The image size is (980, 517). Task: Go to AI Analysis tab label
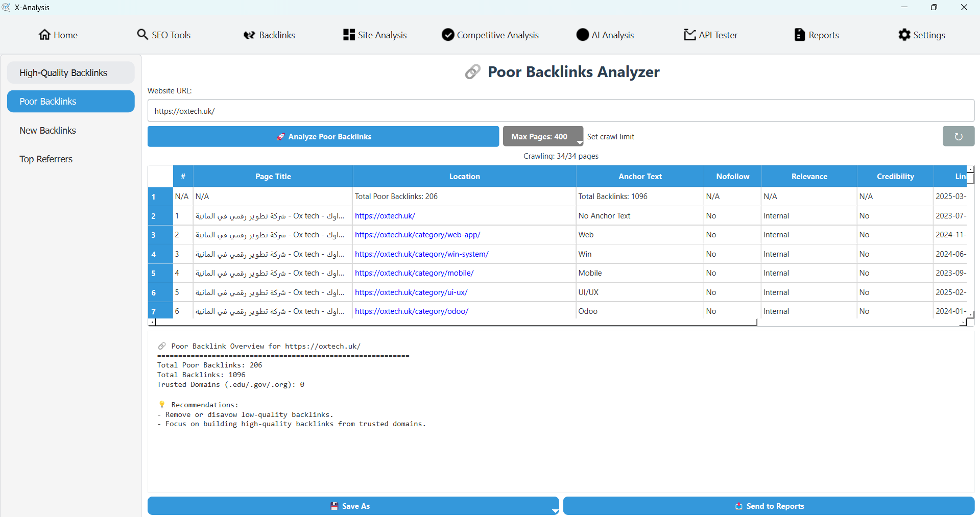point(613,35)
